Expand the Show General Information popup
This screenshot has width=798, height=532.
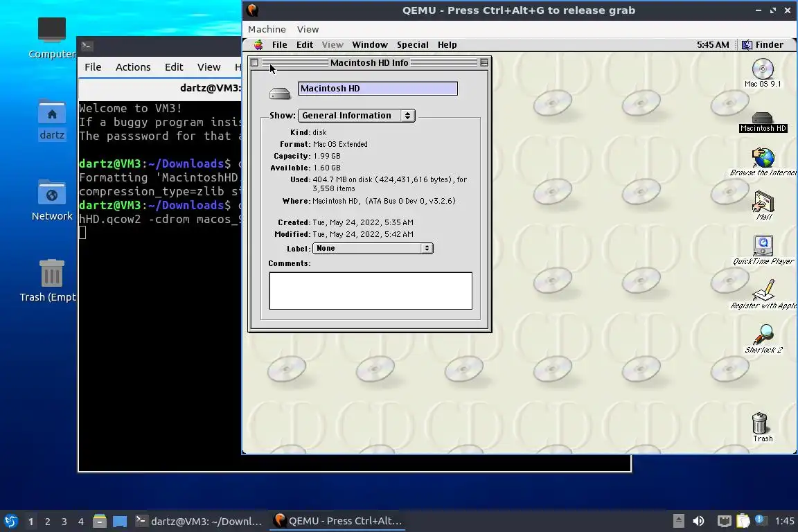coord(357,116)
